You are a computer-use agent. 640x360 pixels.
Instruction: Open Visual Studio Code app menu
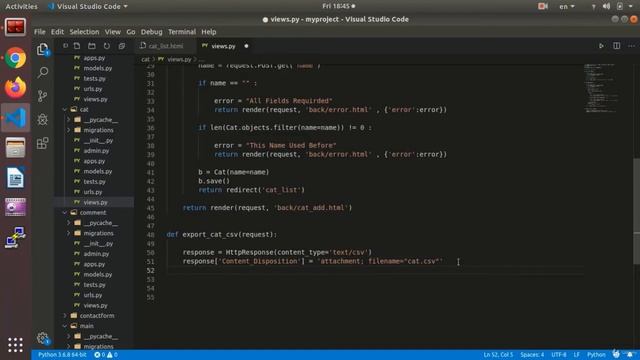pyautogui.click(x=87, y=7)
